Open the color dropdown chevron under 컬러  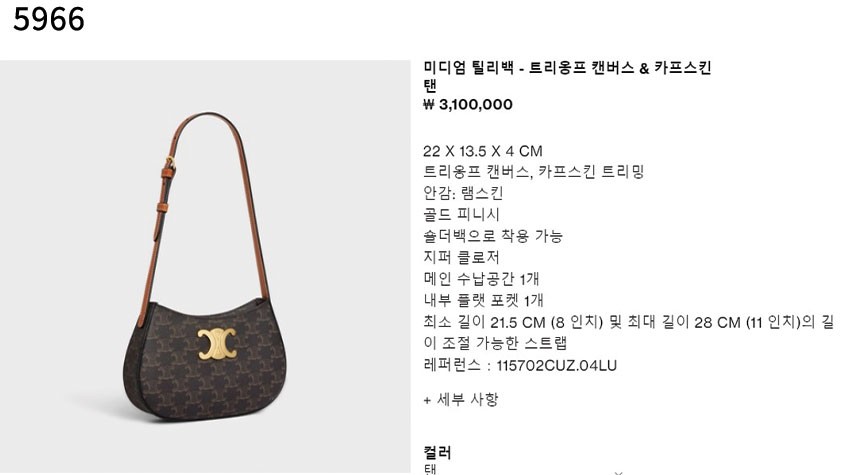point(619,472)
